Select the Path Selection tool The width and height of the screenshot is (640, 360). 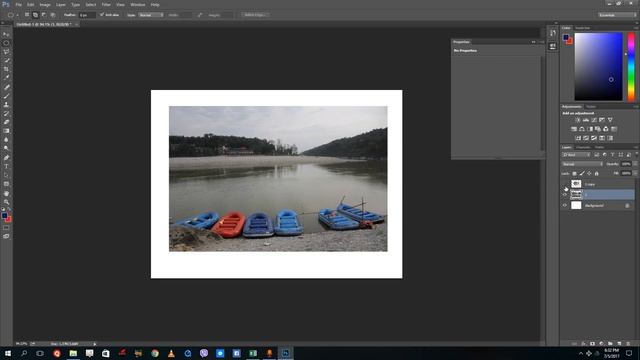[x=6, y=175]
